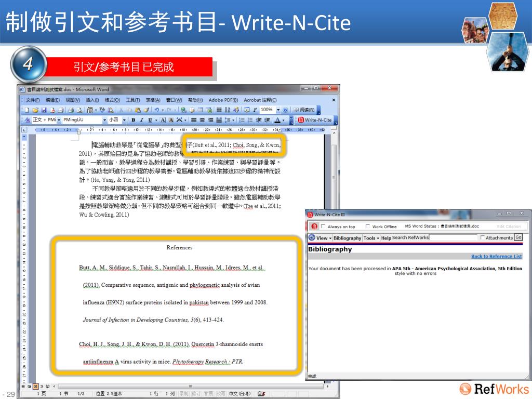Open the paragraph style dropdown 正文 + PMi
532x399 pixels.
pos(59,120)
